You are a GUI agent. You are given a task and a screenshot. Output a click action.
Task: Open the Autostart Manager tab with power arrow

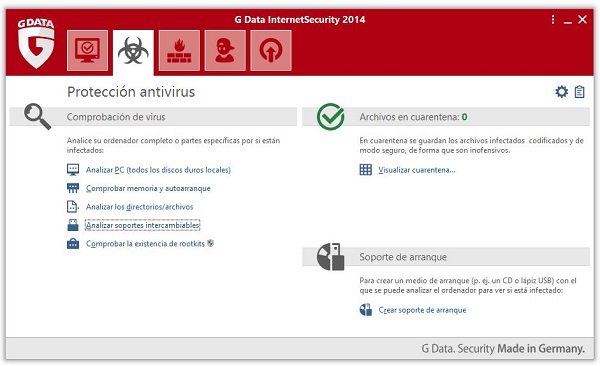tap(271, 51)
